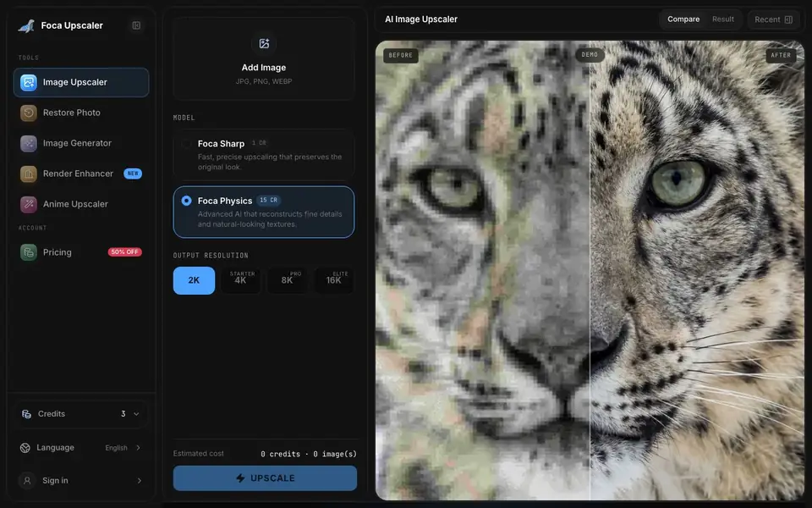
Task: Open the Sign in arrow
Action: pos(140,481)
